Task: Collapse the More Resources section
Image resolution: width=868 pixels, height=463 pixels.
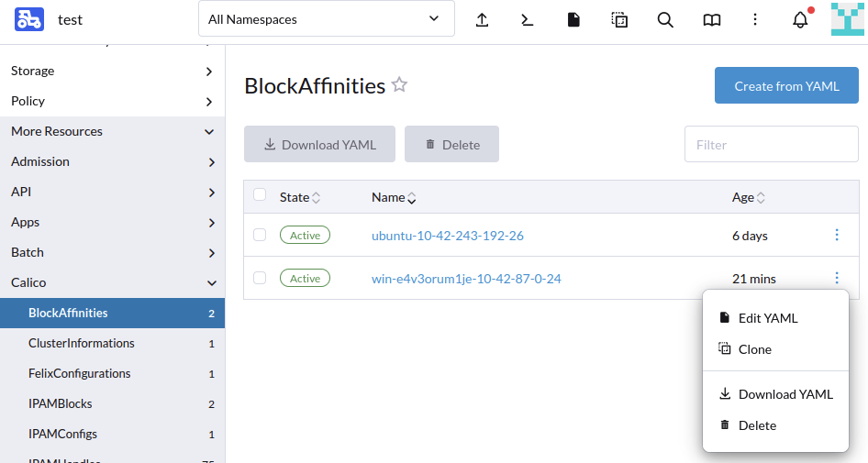Action: click(x=112, y=132)
